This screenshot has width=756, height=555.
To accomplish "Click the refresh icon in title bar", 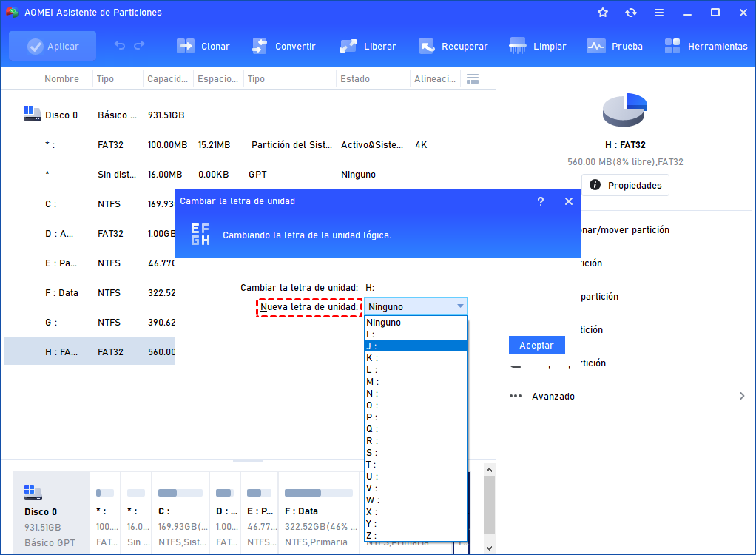I will coord(631,13).
